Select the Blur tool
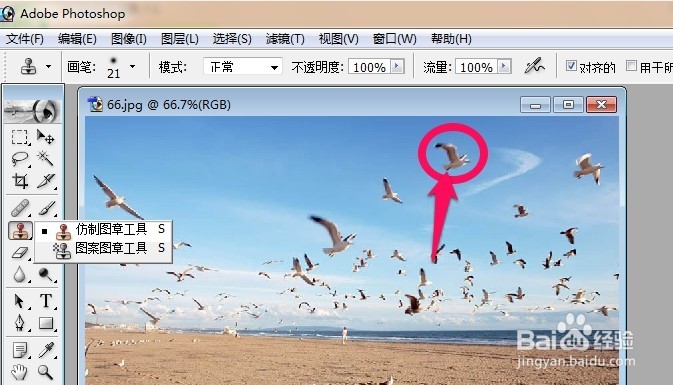673x385 pixels. coord(19,275)
